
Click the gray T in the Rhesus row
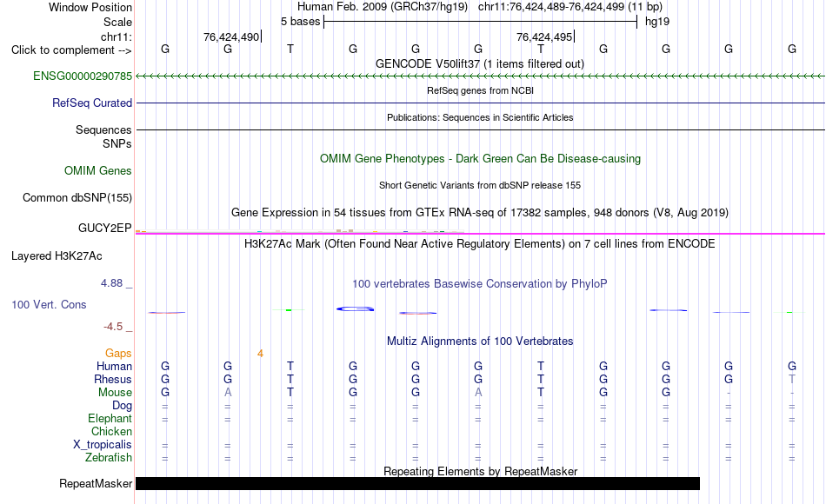coord(791,379)
